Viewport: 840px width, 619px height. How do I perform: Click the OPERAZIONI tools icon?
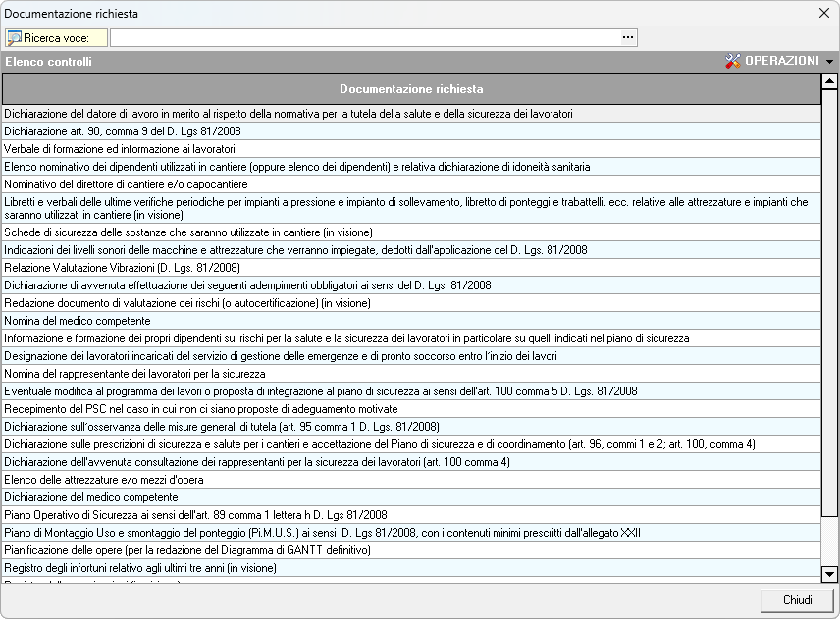coord(733,61)
